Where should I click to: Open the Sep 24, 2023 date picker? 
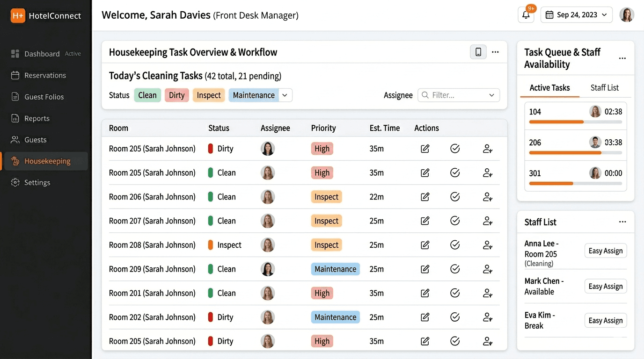pos(576,15)
